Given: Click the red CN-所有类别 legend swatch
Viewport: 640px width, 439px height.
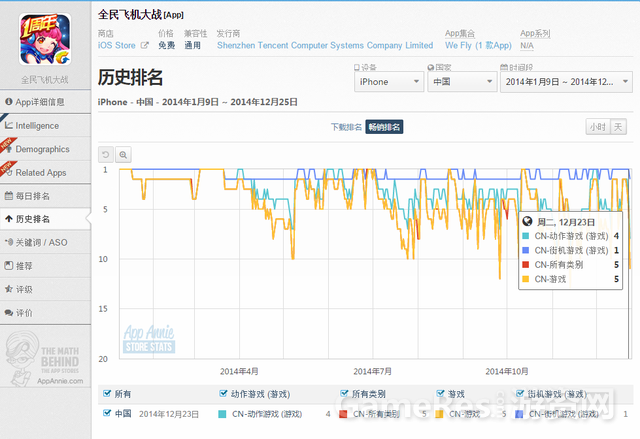Looking at the screenshot, I should click(343, 414).
